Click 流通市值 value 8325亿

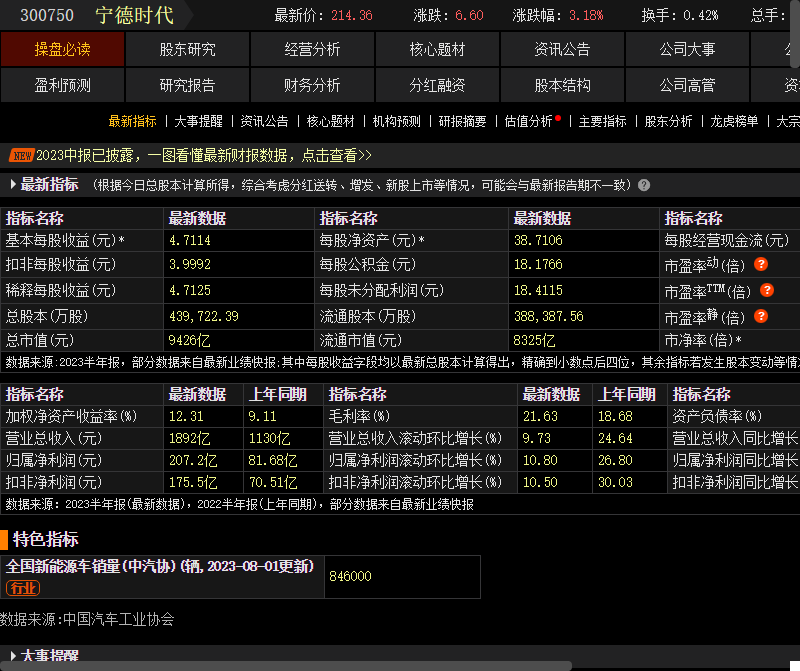coord(534,340)
